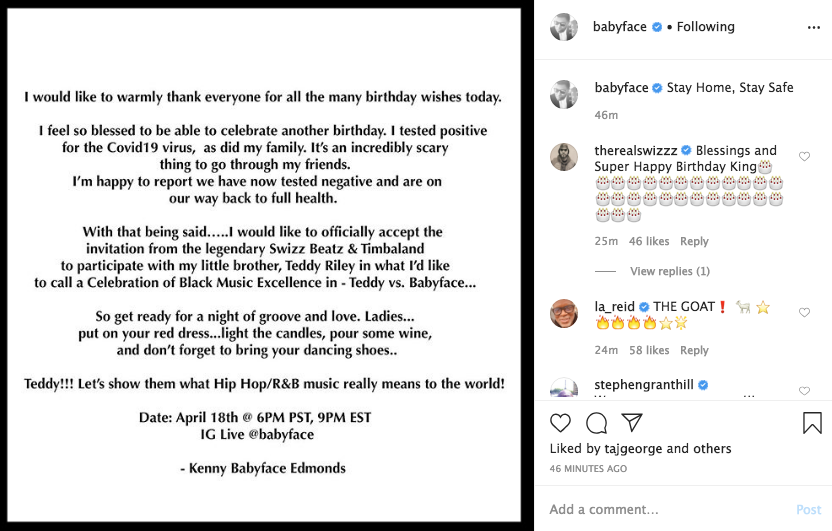The width and height of the screenshot is (832, 531).
Task: Open comment bubble icon under post
Action: (x=596, y=423)
